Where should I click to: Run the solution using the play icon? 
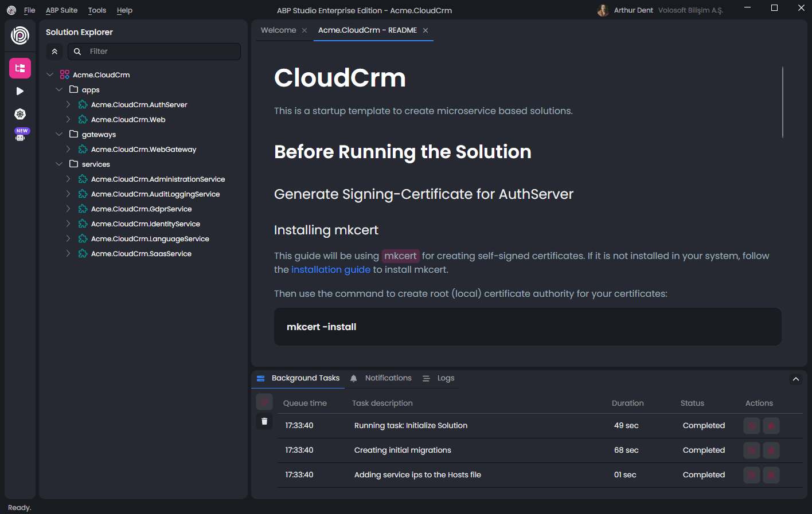click(19, 91)
